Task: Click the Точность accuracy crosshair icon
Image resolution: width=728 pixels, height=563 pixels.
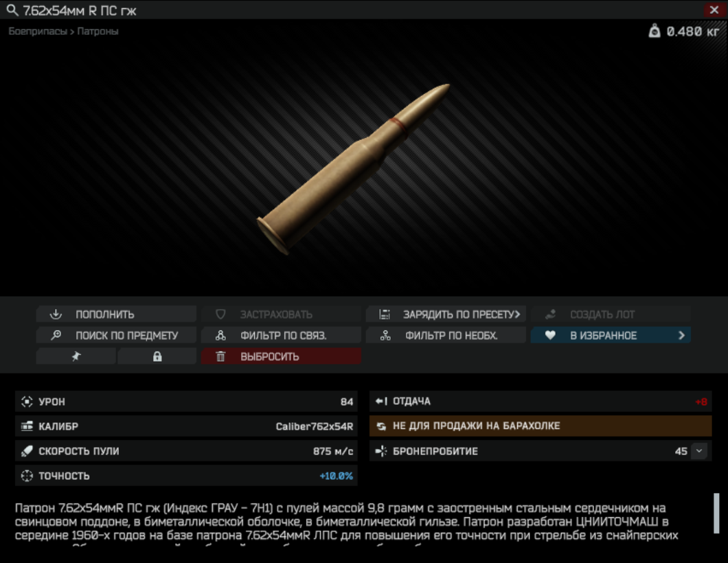Action: click(27, 476)
